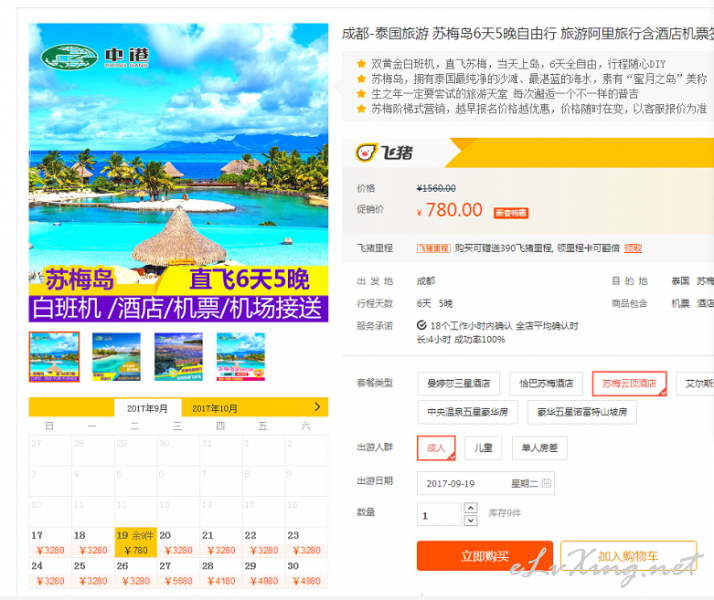The image size is (714, 600).
Task: Select September 29 on the calendar
Action: (x=264, y=573)
